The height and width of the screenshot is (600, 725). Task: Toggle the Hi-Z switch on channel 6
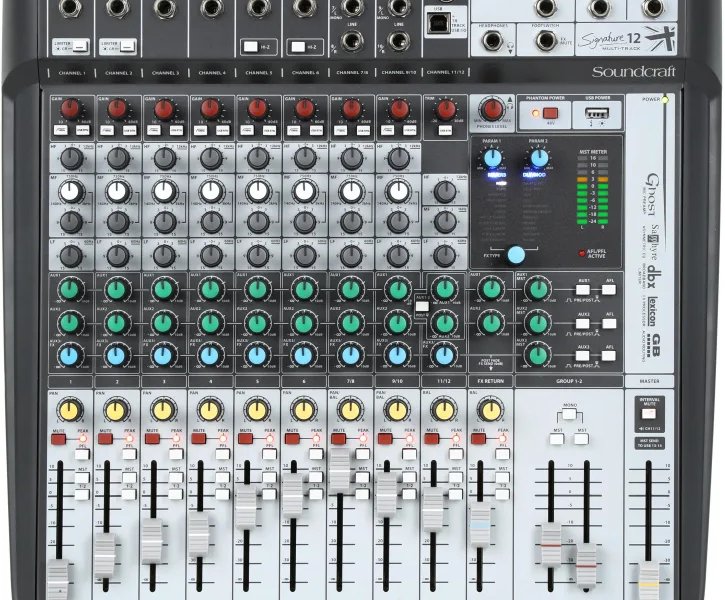tap(297, 46)
